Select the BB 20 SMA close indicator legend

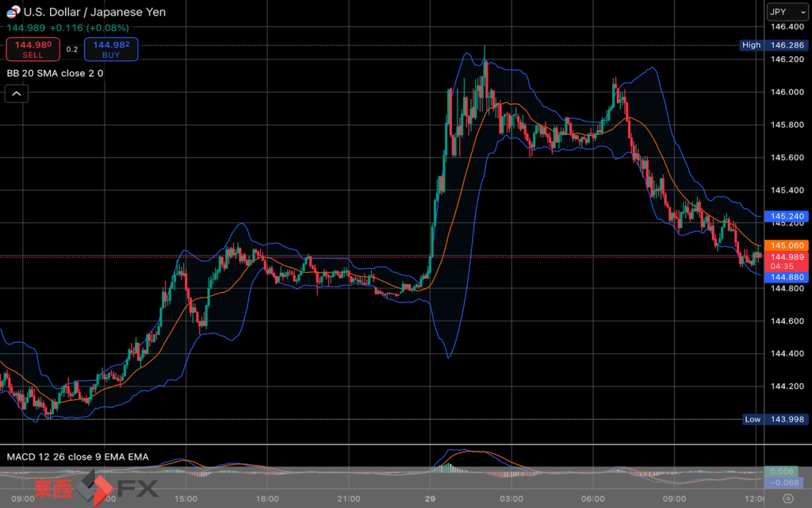(55, 73)
